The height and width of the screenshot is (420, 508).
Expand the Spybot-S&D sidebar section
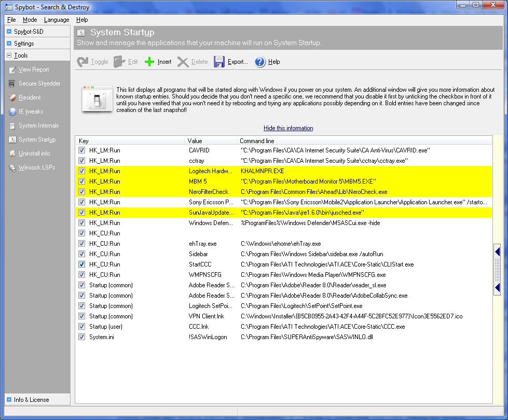pyautogui.click(x=9, y=32)
